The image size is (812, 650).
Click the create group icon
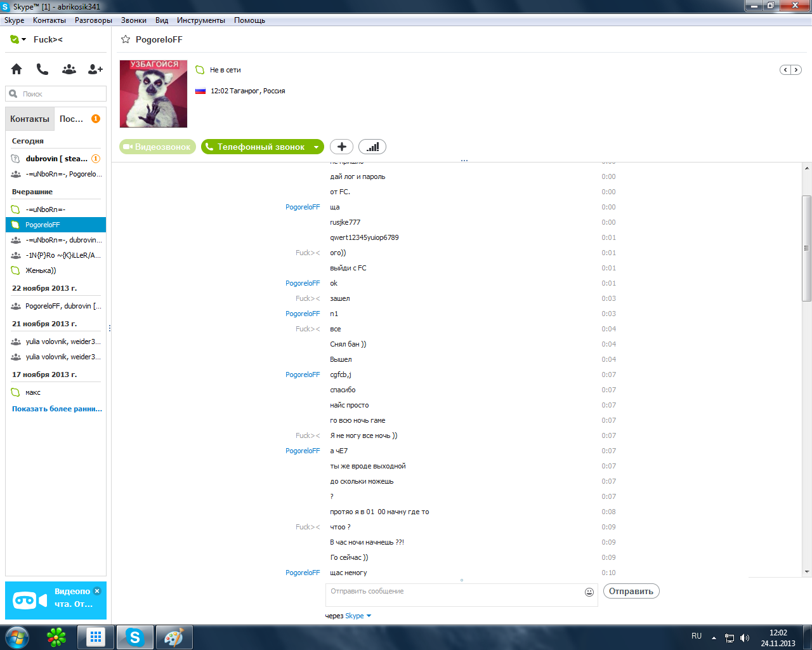tap(69, 69)
